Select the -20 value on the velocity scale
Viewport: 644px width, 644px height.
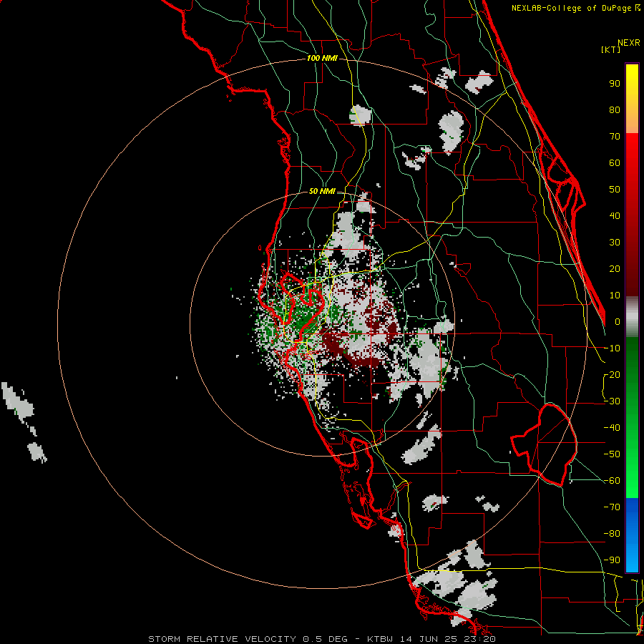click(612, 375)
